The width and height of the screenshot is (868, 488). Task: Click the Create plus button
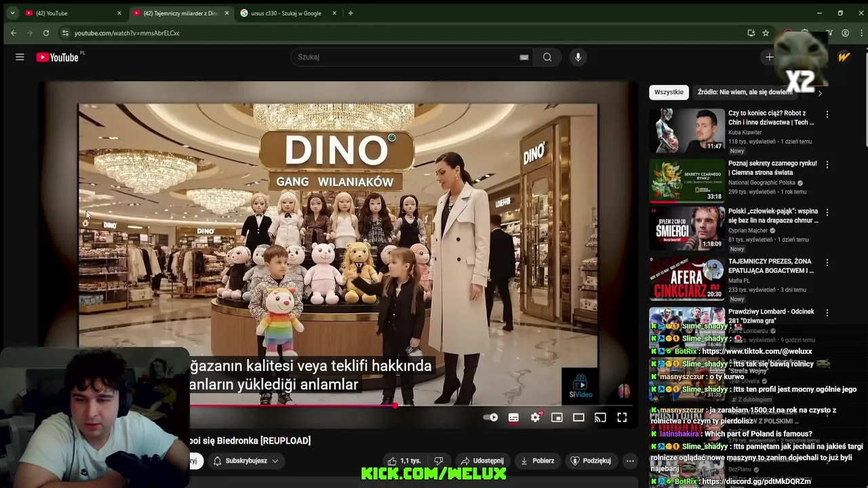point(770,58)
